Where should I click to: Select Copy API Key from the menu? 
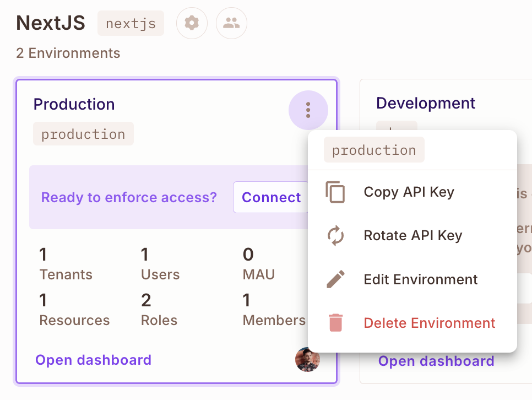tap(409, 192)
